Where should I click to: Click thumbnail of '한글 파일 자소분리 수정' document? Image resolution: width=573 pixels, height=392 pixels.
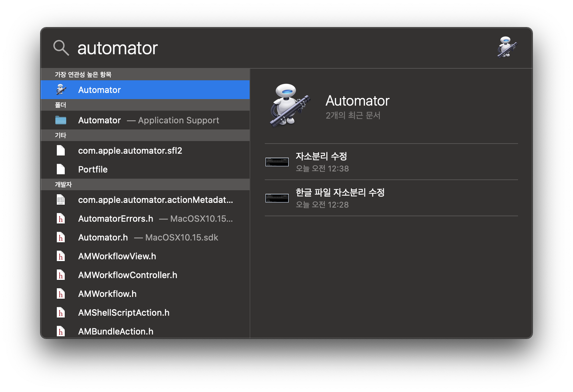[x=277, y=198]
